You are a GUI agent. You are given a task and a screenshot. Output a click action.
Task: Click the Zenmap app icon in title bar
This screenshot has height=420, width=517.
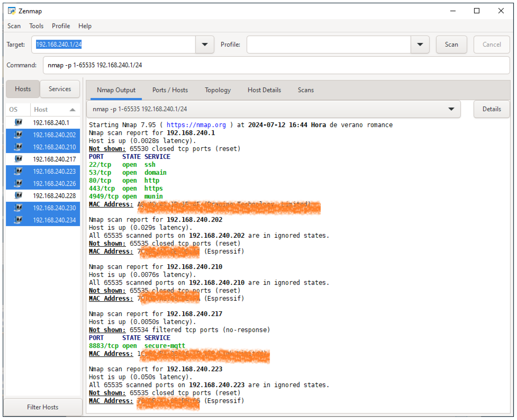coord(11,11)
